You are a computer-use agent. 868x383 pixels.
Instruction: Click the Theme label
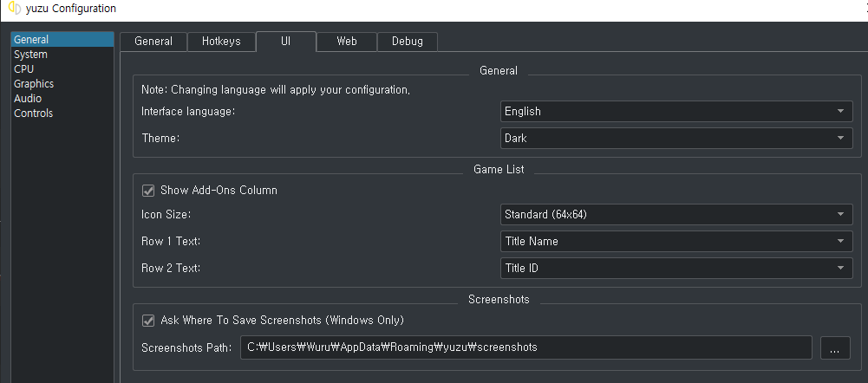(x=160, y=138)
